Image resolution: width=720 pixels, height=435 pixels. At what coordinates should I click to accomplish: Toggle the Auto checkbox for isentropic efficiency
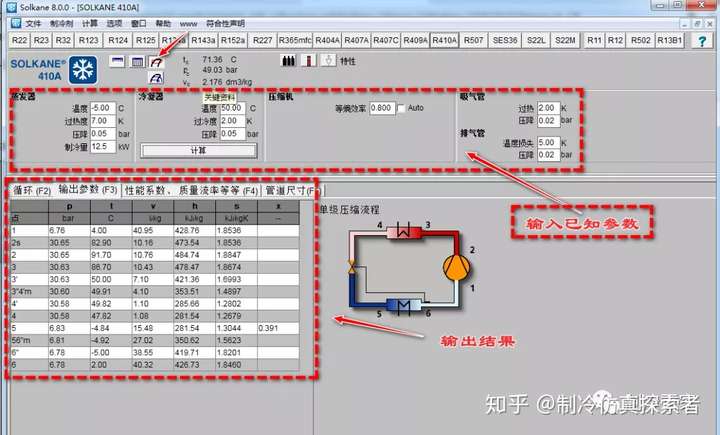[x=401, y=108]
